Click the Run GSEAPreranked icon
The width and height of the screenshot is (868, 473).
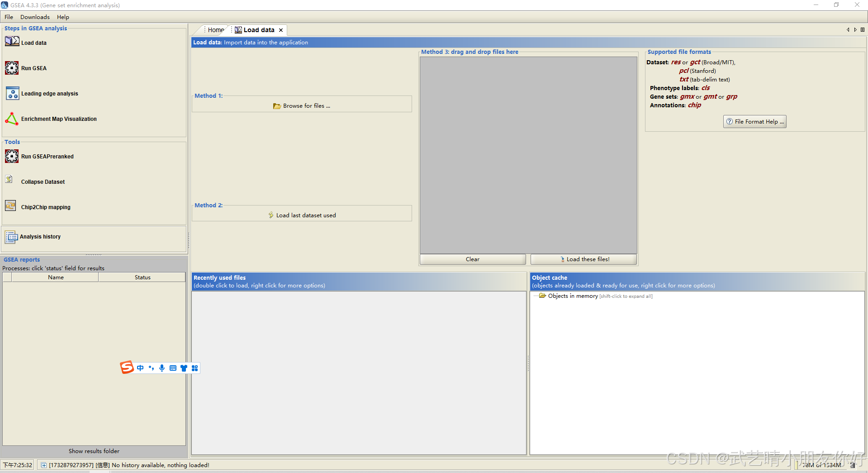coord(12,156)
